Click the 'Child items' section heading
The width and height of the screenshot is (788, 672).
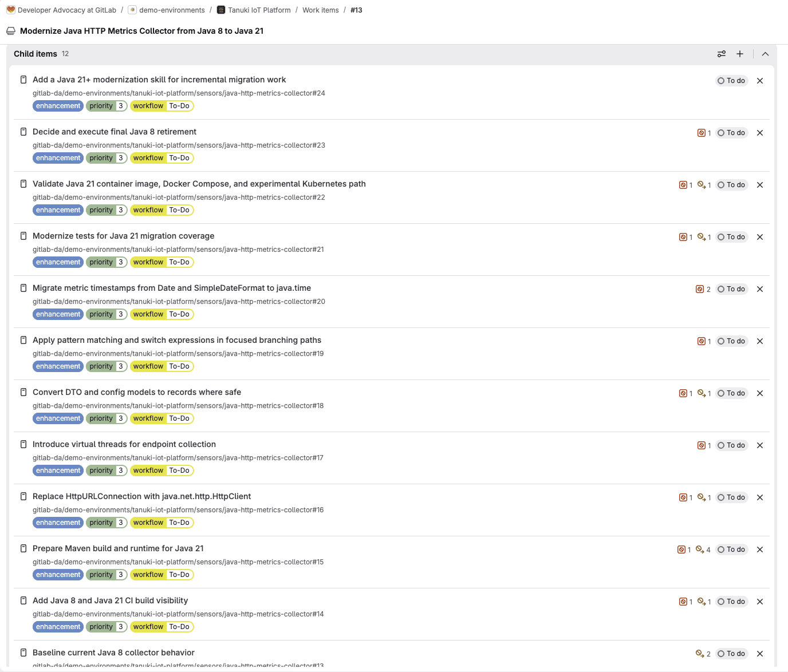(36, 54)
